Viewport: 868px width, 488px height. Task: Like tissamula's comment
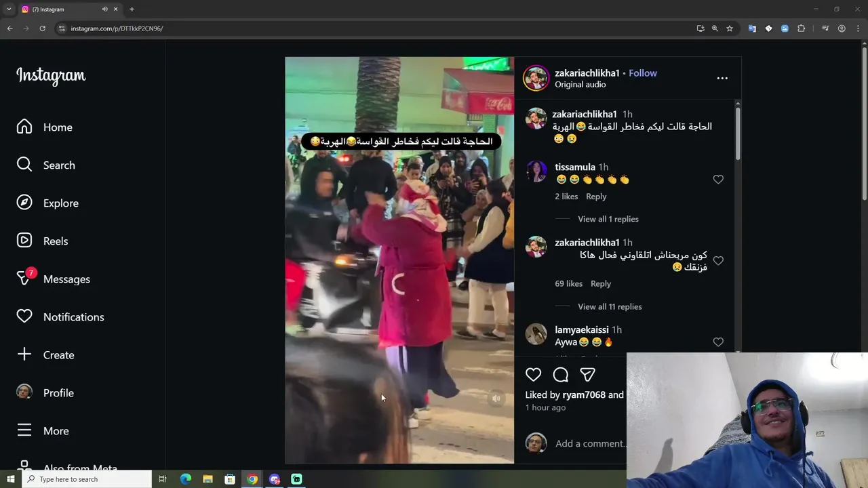pyautogui.click(x=718, y=180)
